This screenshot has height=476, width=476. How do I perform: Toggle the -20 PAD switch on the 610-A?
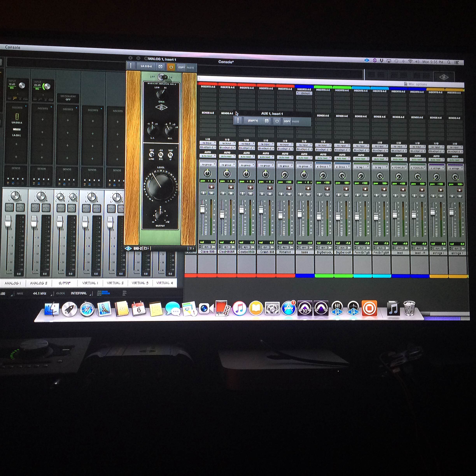pos(161,155)
